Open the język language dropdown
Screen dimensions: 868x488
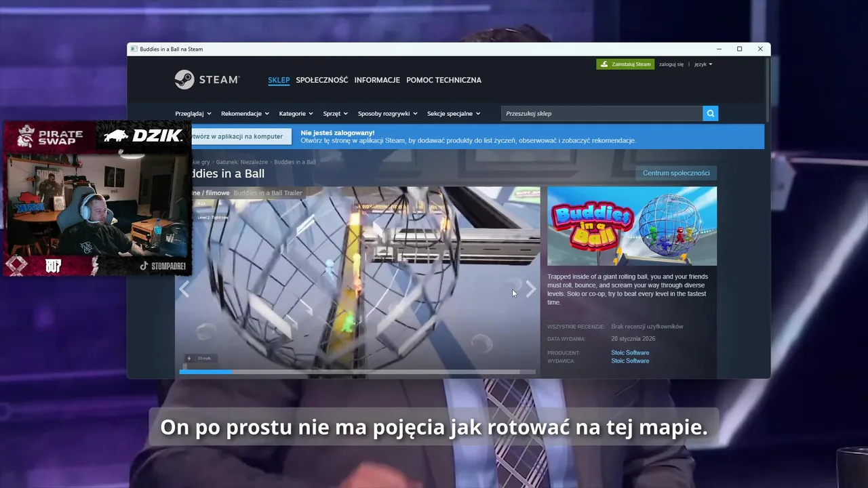(x=703, y=64)
